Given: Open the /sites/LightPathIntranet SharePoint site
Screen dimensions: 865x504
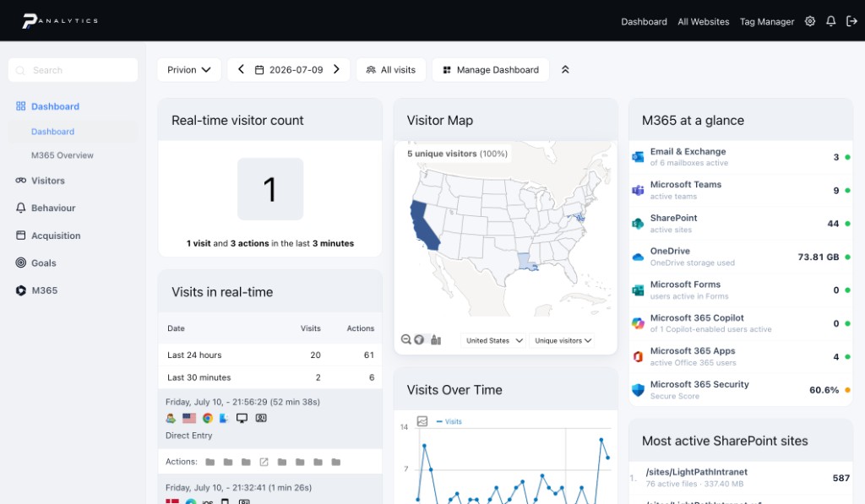Looking at the screenshot, I should click(696, 472).
